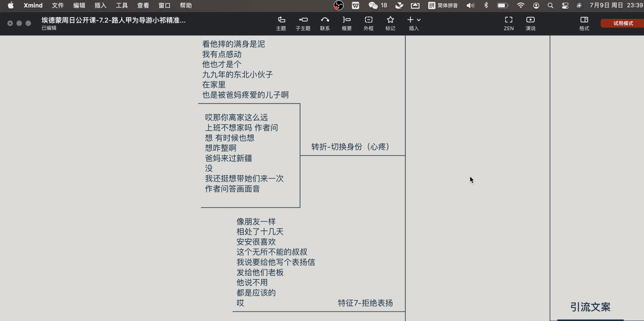Add a new topic with 主题 button
The height and width of the screenshot is (321, 644).
[281, 23]
